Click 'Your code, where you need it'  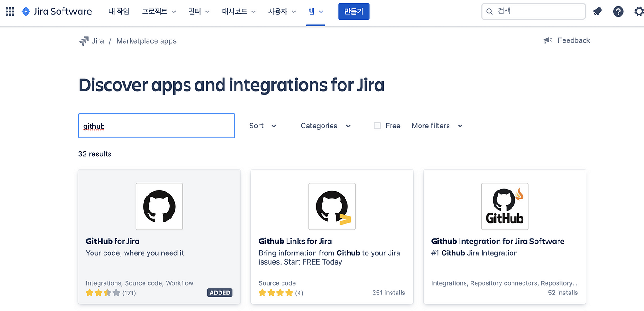135,253
